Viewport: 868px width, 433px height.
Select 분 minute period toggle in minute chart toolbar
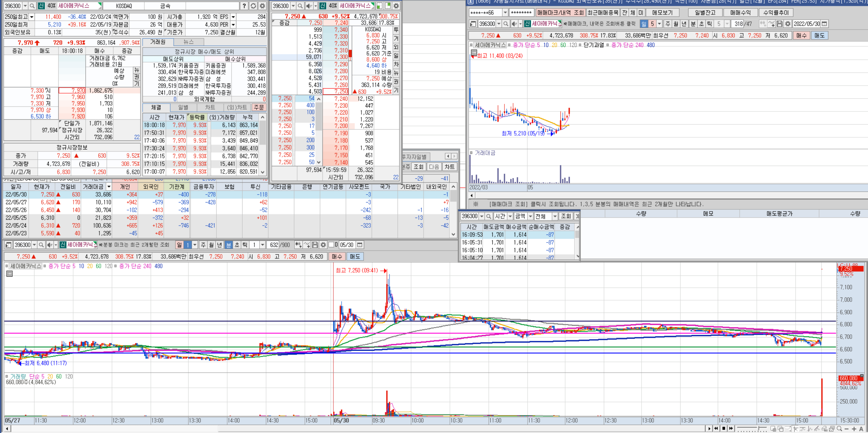pos(229,245)
